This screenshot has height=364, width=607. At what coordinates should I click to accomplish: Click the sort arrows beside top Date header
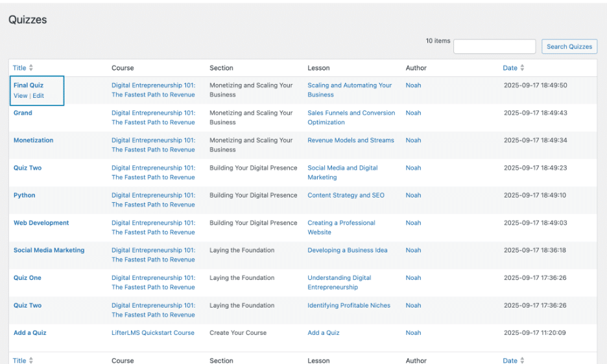[522, 68]
